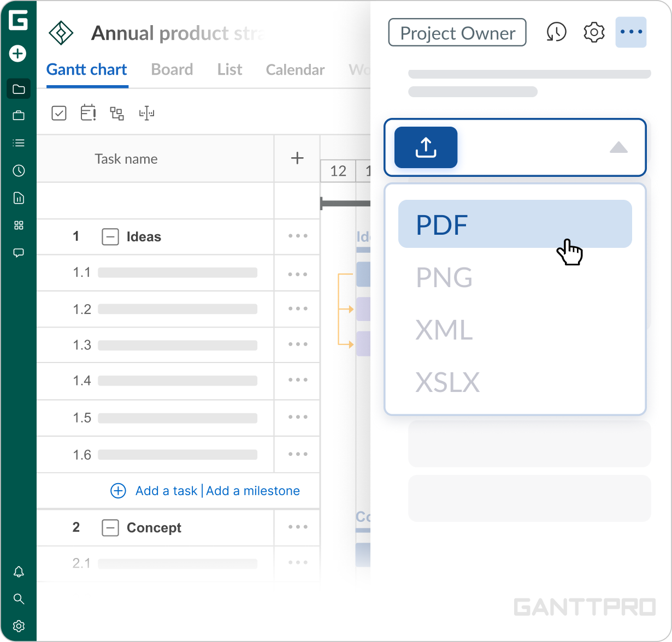Click the project history icon
The width and height of the screenshot is (672, 642).
[x=556, y=33]
